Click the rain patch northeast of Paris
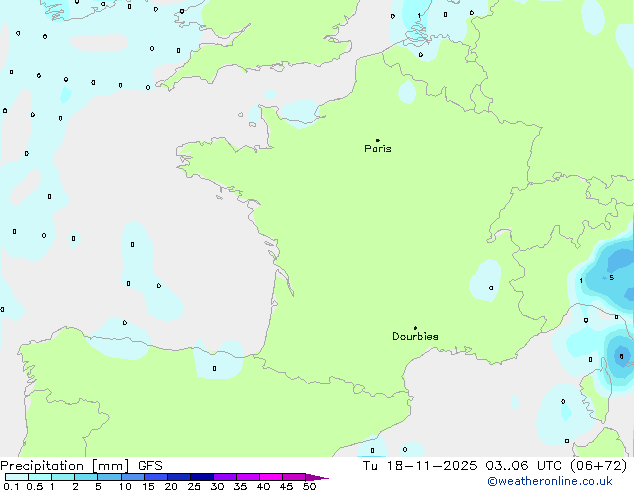Image resolution: width=634 pixels, height=490 pixels. click(x=407, y=91)
